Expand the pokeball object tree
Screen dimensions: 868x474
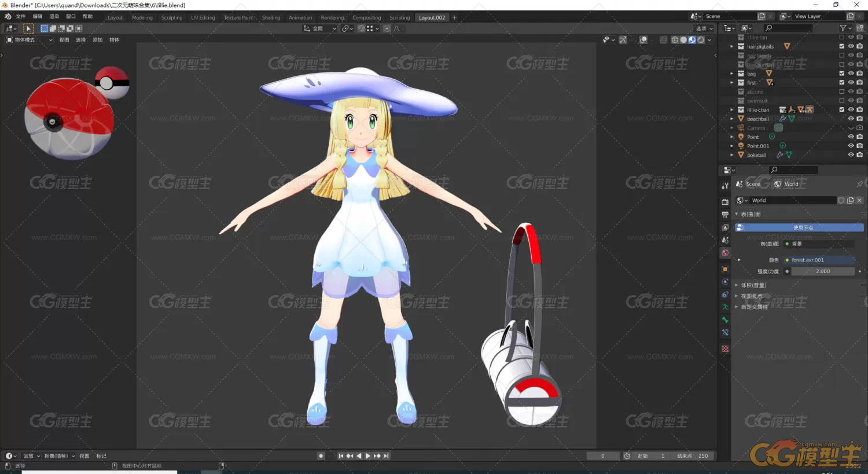coord(732,155)
